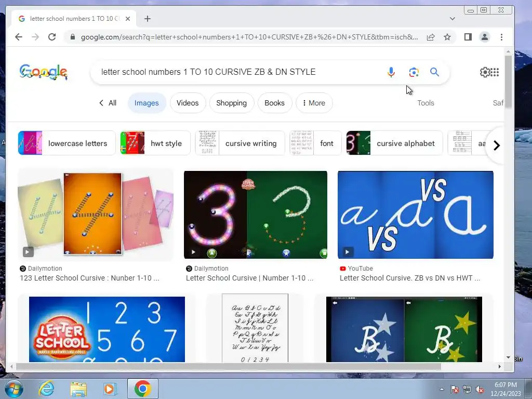Image resolution: width=532 pixels, height=399 pixels.
Task: Close the letter school numbers tab
Action: click(x=128, y=19)
